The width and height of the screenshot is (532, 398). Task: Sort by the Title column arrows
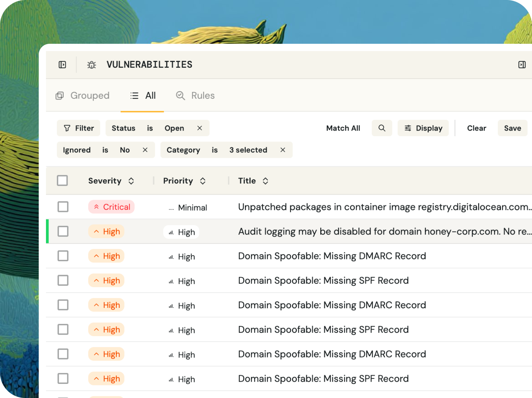point(266,181)
